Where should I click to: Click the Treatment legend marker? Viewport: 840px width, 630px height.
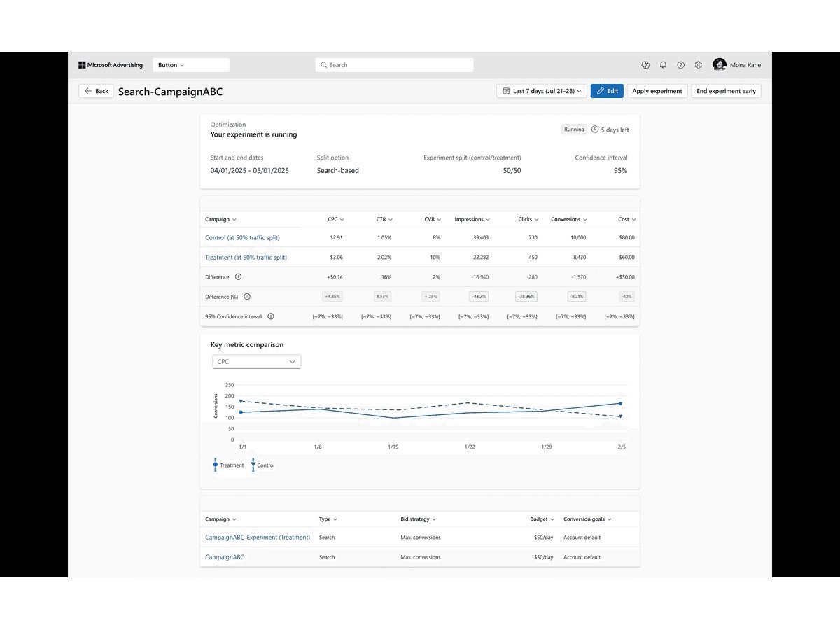click(x=215, y=465)
